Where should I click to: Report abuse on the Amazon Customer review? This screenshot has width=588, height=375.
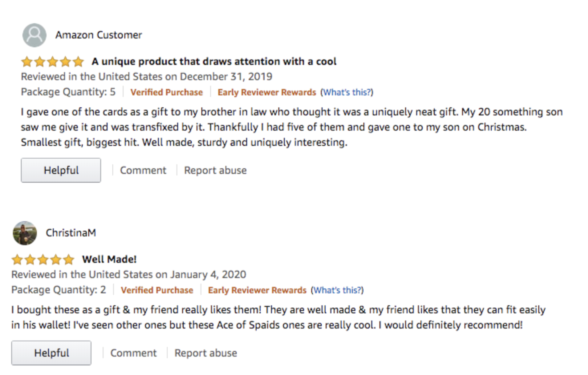[x=215, y=170]
